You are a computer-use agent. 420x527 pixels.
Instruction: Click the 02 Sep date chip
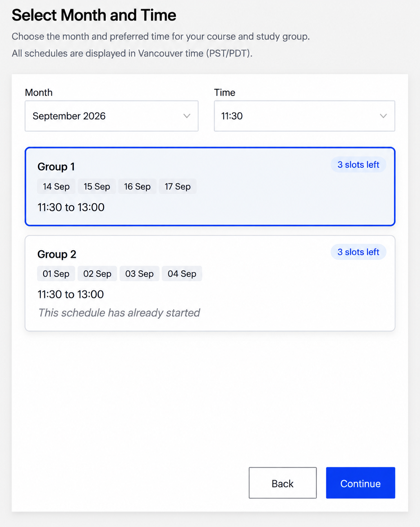tap(97, 274)
